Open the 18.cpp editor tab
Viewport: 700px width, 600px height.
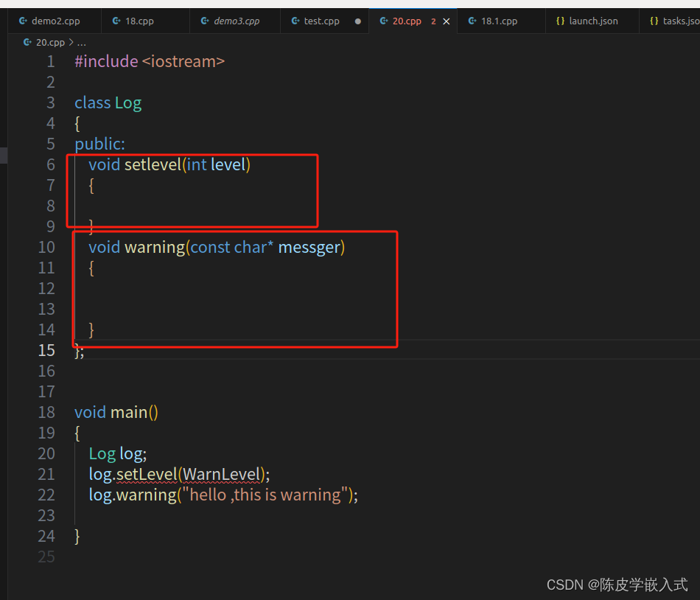tap(145, 21)
